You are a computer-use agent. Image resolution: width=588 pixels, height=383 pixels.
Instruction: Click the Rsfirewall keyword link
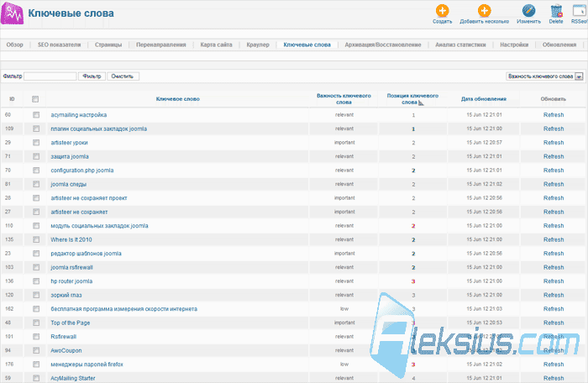(63, 337)
